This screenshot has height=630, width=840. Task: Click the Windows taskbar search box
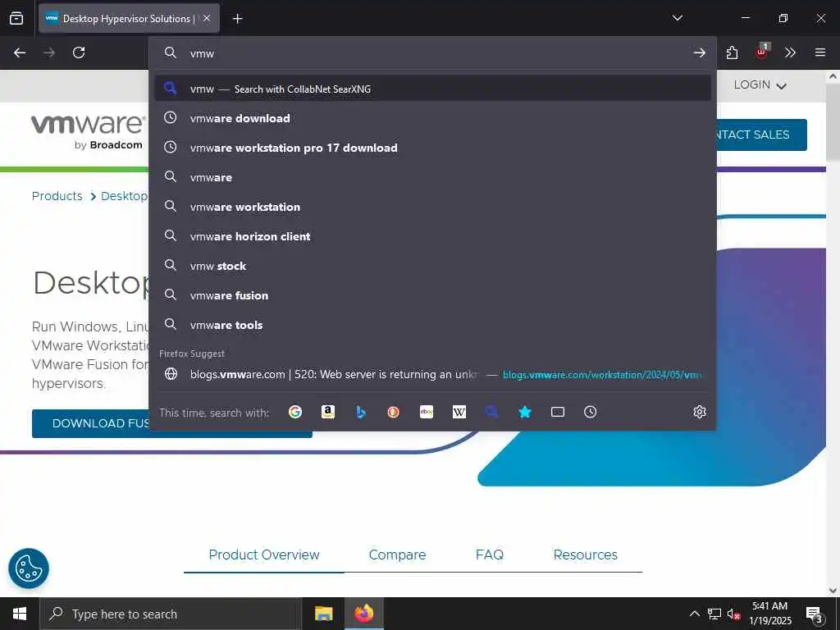coord(170,614)
